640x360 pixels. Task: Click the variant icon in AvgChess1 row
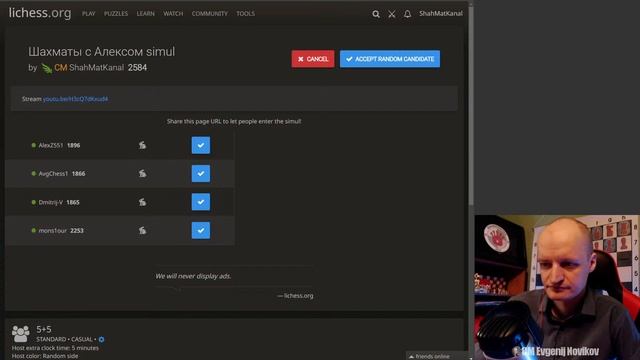click(x=142, y=173)
